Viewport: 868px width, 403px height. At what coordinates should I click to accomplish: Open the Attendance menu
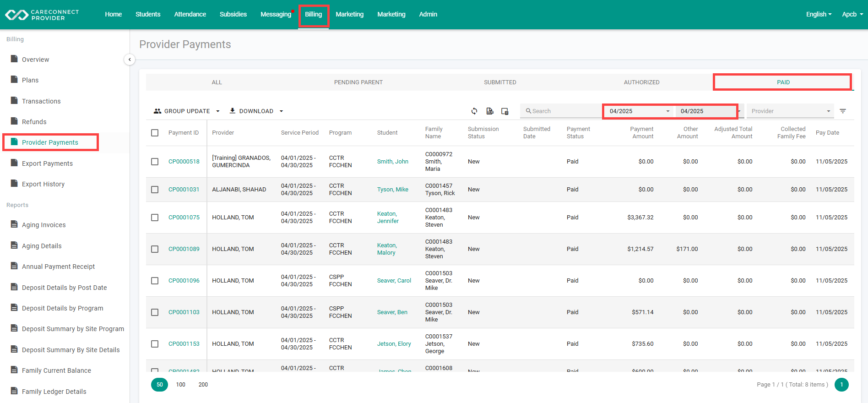coord(190,14)
